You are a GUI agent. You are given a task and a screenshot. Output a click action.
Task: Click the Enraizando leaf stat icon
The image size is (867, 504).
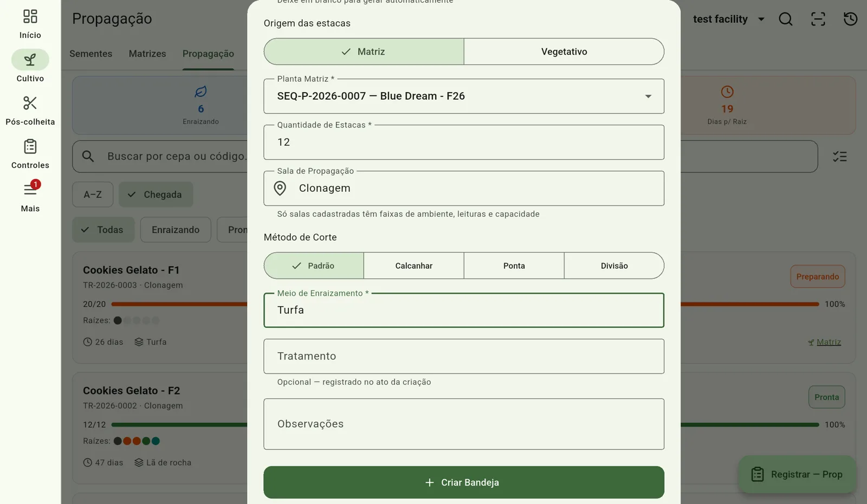pyautogui.click(x=201, y=92)
